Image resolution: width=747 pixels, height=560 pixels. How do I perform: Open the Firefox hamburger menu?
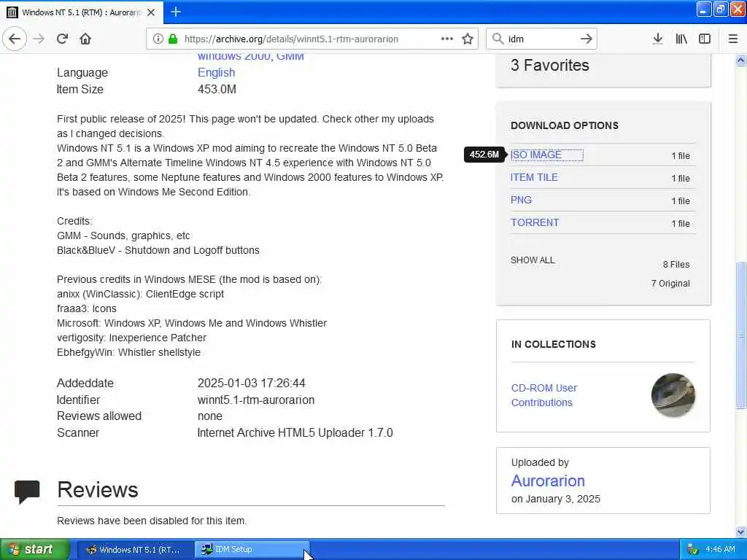(732, 39)
